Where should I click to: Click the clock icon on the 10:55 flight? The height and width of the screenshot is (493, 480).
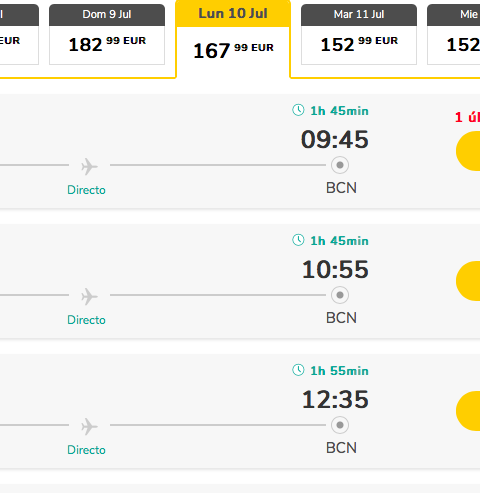(x=298, y=240)
